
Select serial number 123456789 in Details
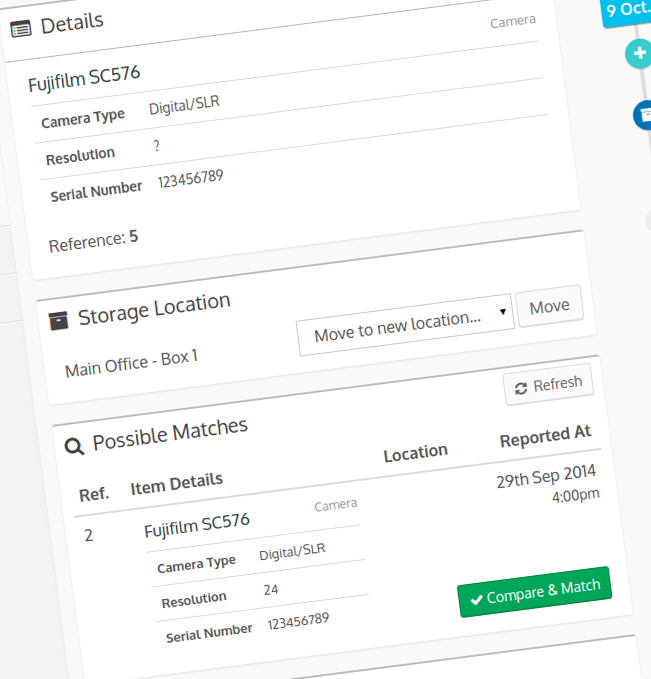[191, 179]
